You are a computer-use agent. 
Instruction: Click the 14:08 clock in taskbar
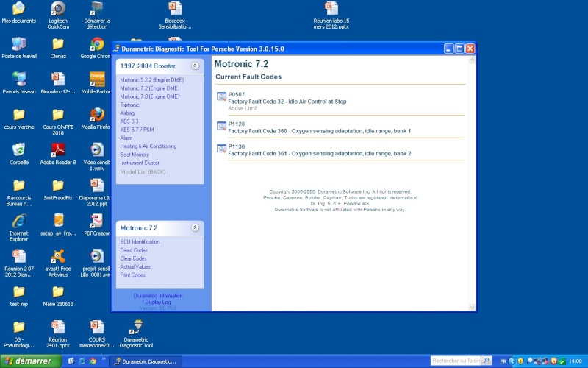click(x=576, y=361)
